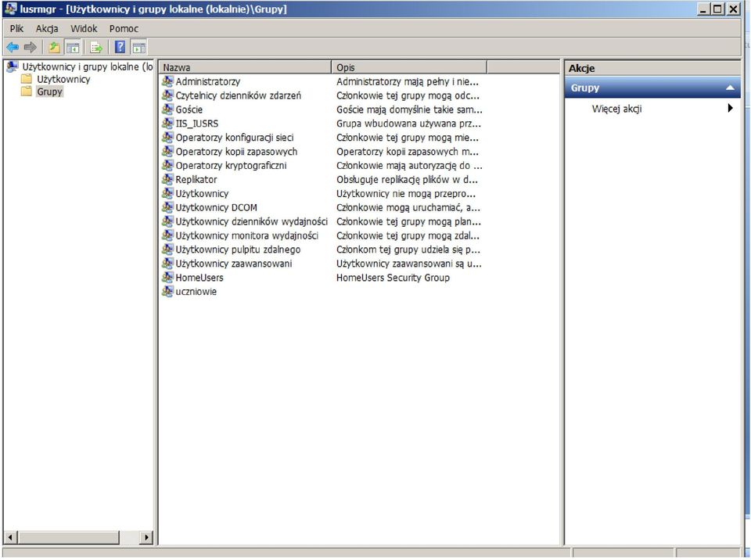Select Użytkownicy i grupy lokalne root node
The height and width of the screenshot is (560, 751).
tap(87, 66)
